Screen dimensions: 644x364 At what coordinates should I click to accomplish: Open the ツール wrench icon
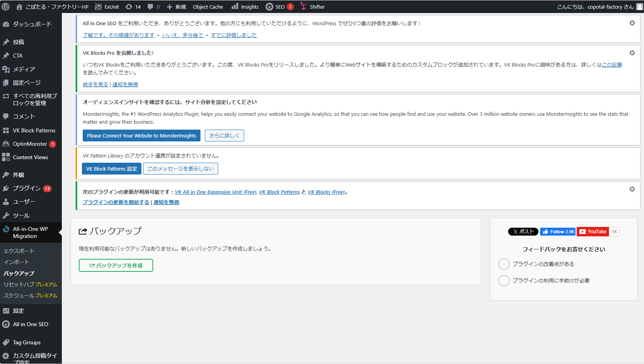[6, 215]
